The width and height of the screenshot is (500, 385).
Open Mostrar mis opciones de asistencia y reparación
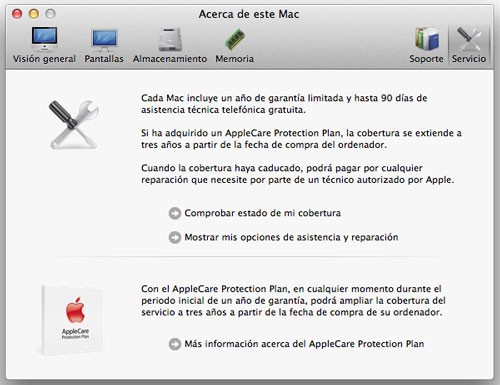291,237
